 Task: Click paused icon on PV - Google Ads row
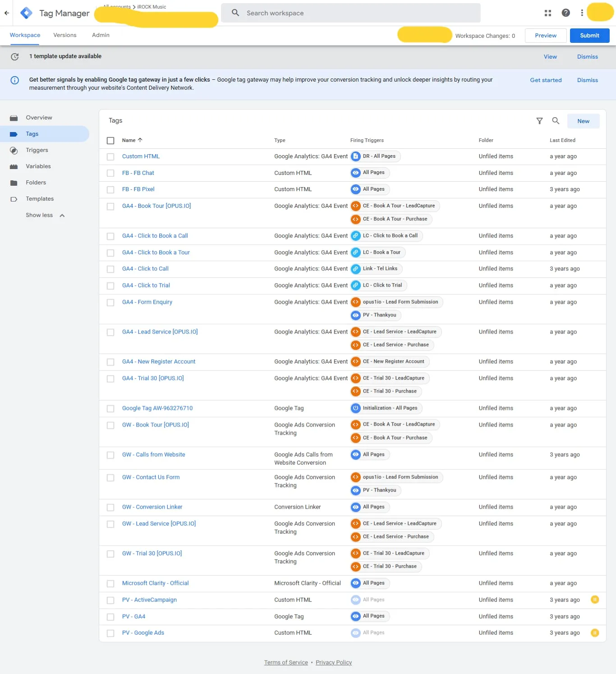(595, 633)
